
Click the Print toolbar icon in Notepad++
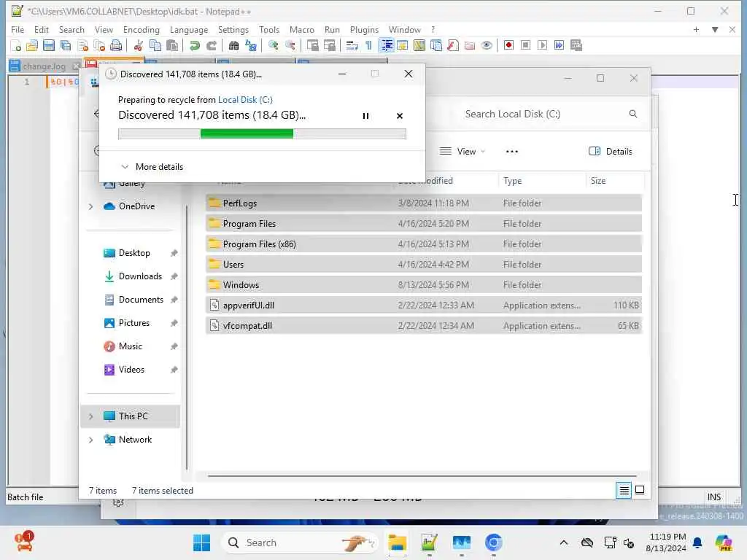[x=116, y=45]
